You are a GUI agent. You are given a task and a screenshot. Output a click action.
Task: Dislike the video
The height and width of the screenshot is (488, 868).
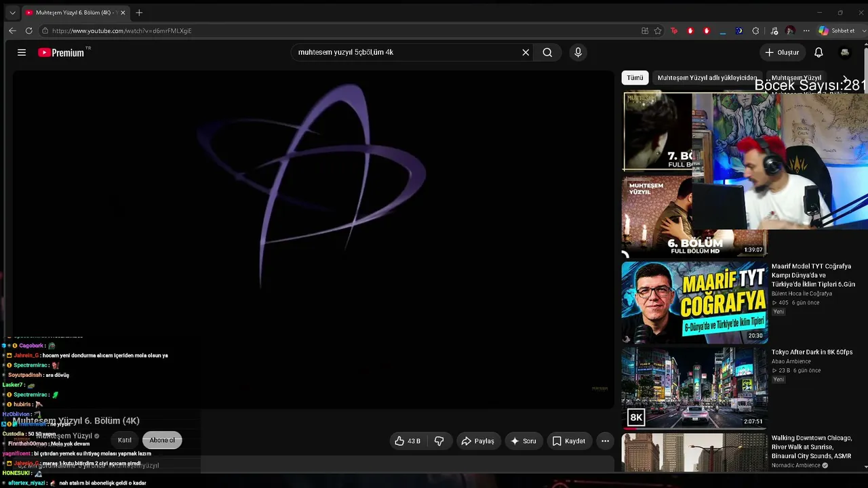click(x=439, y=441)
